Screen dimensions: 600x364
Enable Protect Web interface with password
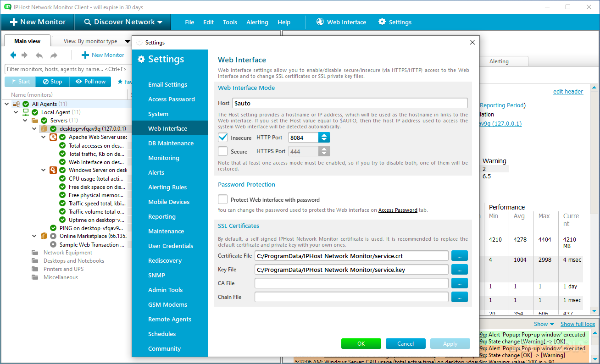tap(223, 199)
